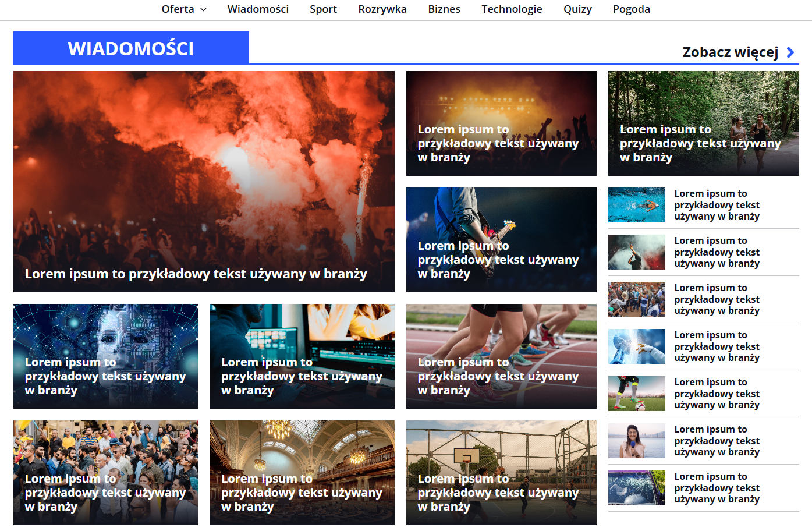812x531 pixels.
Task: Select the swimmer thumbnail in sidebar list
Action: pyautogui.click(x=637, y=205)
